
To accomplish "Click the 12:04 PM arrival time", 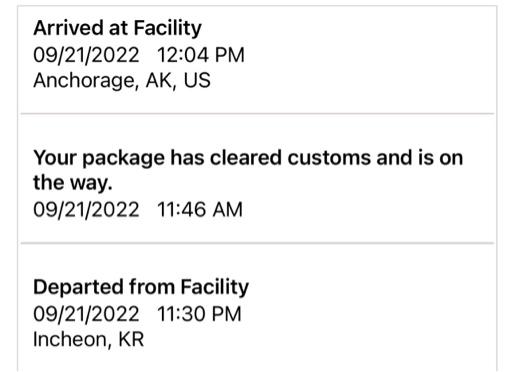I will 201,55.
